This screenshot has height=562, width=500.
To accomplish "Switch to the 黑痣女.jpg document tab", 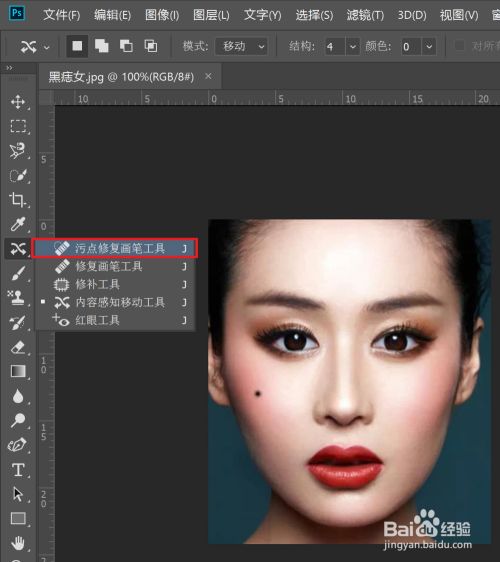I will pos(121,77).
